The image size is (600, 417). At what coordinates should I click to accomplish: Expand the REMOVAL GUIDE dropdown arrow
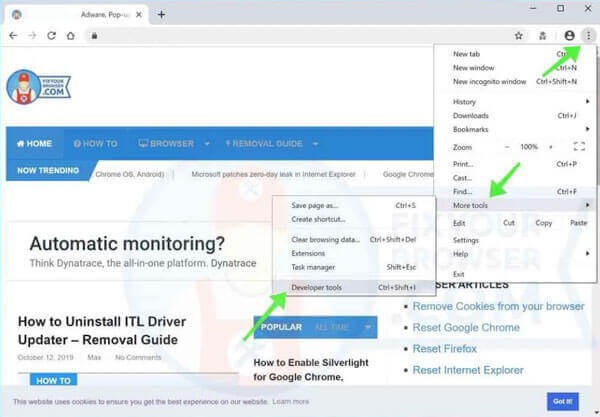(315, 144)
